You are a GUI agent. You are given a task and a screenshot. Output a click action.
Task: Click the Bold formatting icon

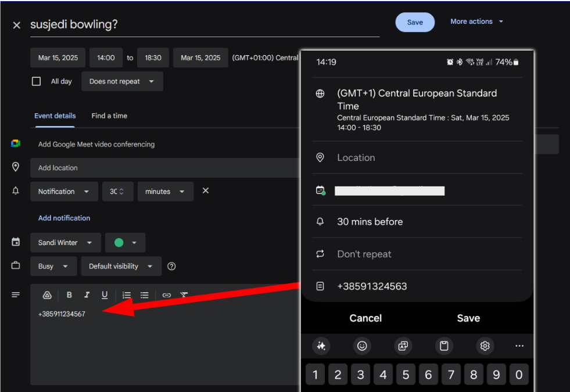(69, 295)
